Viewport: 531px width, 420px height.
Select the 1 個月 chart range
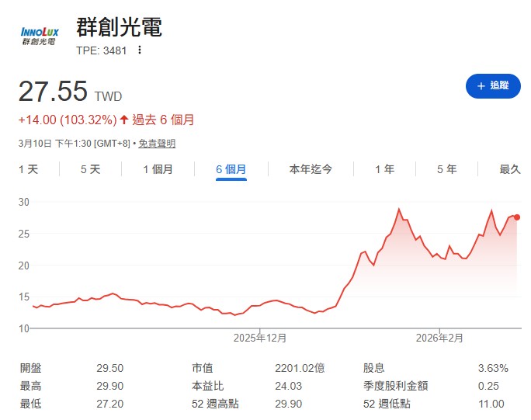tap(158, 169)
